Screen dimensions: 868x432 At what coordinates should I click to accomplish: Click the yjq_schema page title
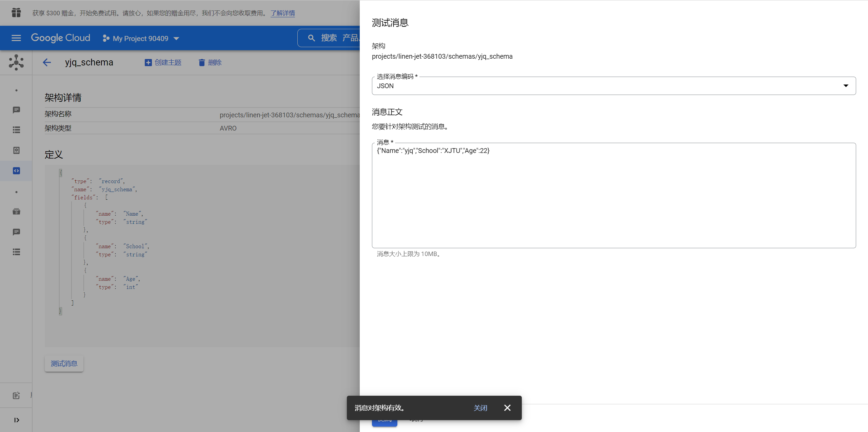89,62
